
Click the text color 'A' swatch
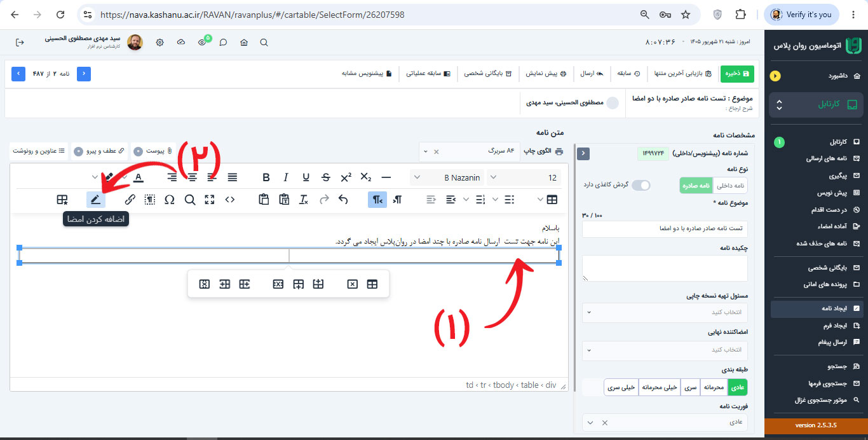pyautogui.click(x=138, y=177)
